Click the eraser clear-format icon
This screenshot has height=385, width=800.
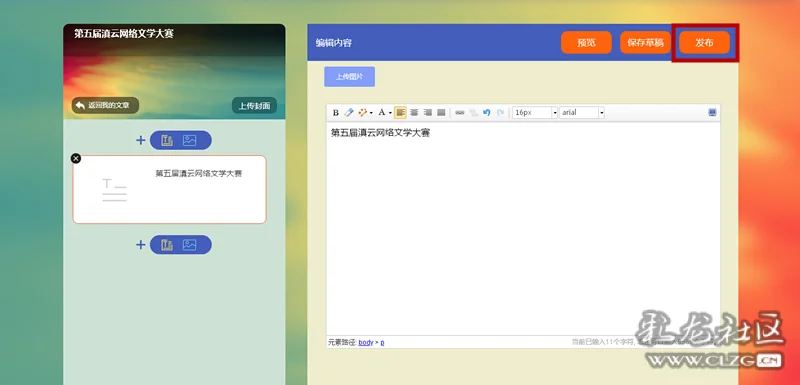pos(348,113)
